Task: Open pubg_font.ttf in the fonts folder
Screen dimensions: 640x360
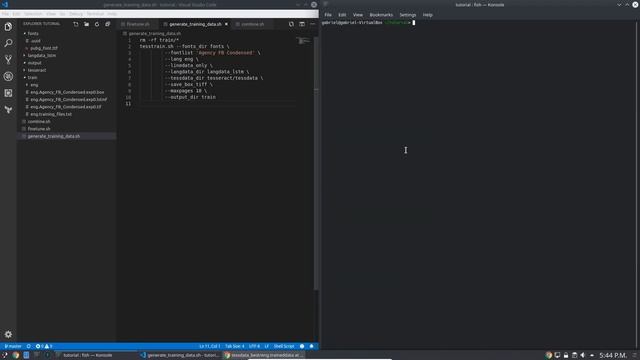Action: click(x=44, y=48)
